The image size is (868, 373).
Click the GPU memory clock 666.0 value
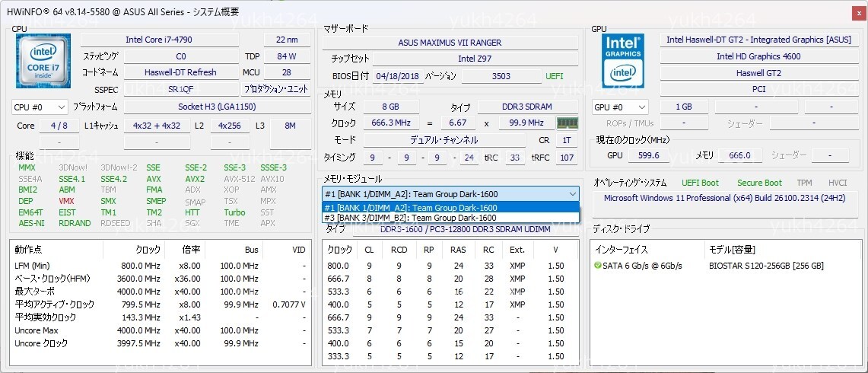point(739,156)
